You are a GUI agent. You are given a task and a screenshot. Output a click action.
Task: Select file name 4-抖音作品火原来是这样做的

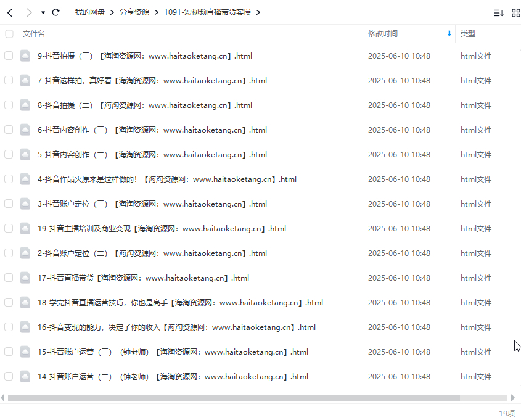167,179
